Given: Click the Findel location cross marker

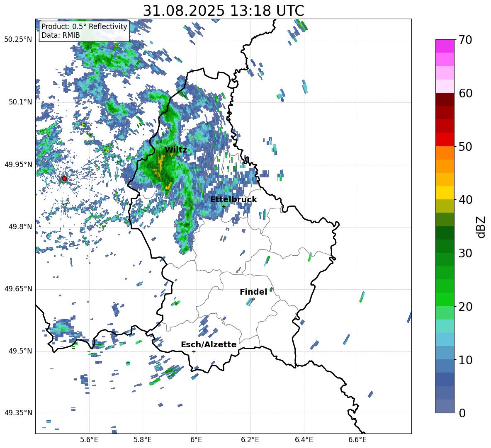Looking at the screenshot, I should pos(253,299).
